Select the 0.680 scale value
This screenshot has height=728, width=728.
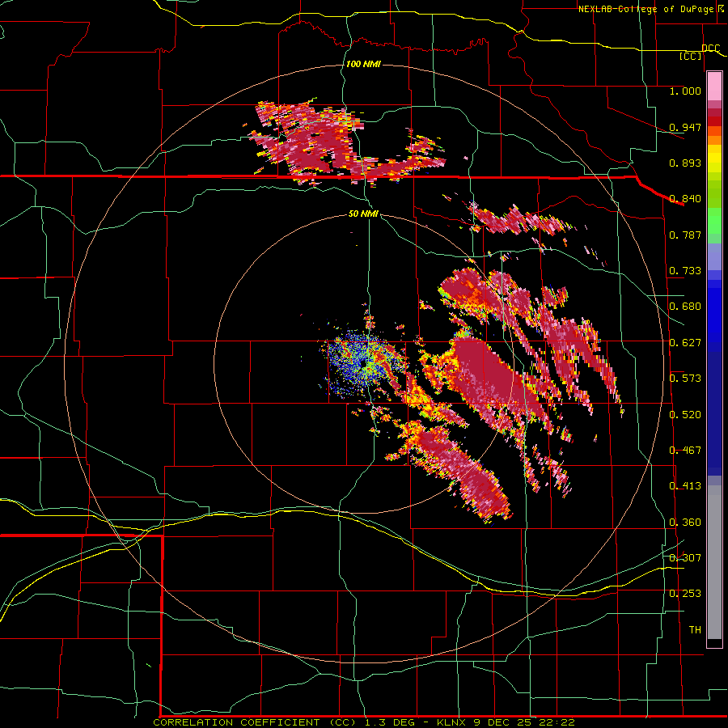tap(685, 307)
